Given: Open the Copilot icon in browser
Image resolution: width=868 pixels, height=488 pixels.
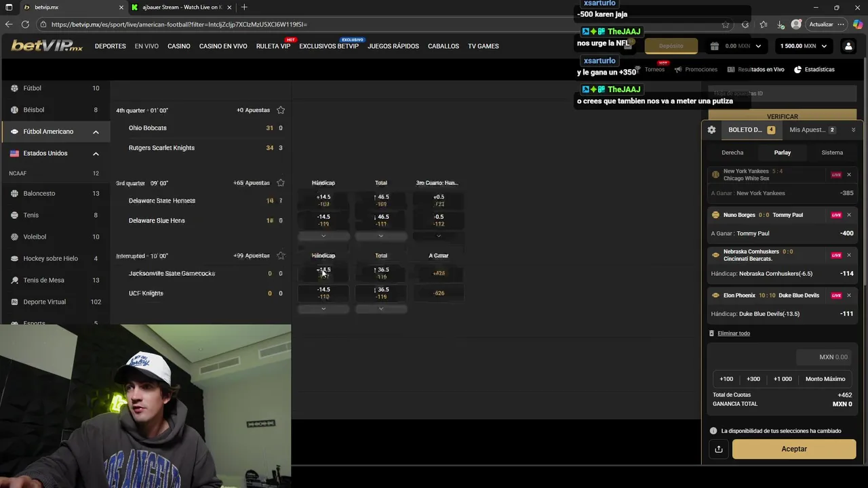Looking at the screenshot, I should pos(859,24).
